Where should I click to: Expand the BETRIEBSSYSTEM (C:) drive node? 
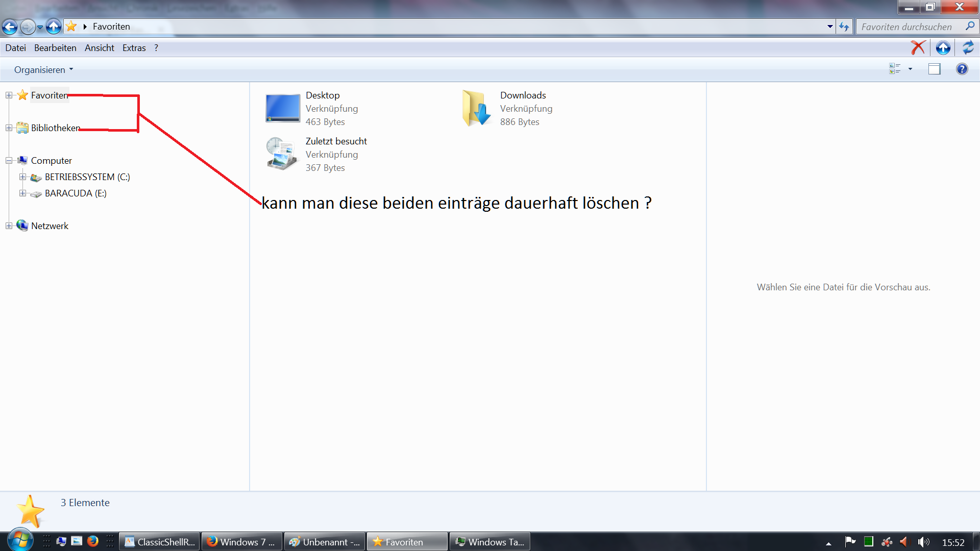tap(22, 177)
